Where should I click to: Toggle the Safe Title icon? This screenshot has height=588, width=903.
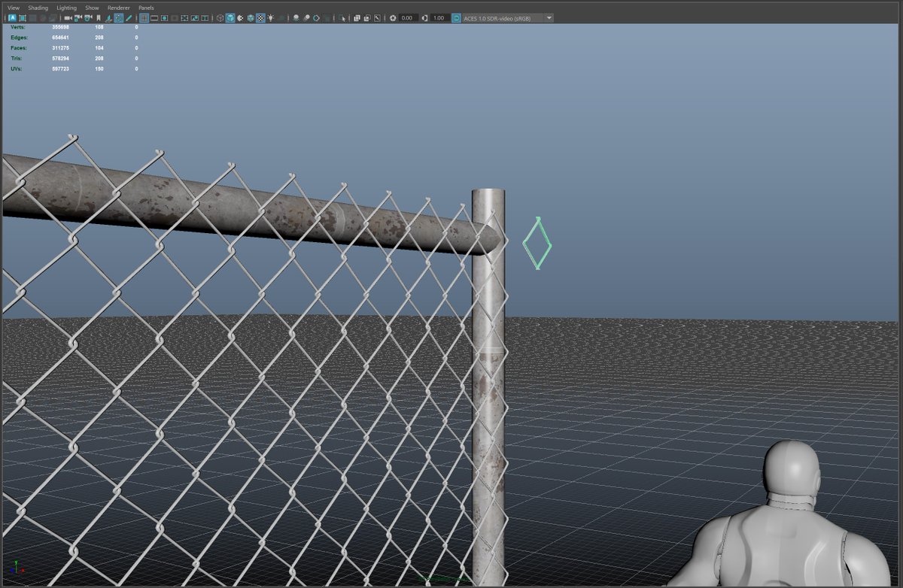(x=205, y=18)
